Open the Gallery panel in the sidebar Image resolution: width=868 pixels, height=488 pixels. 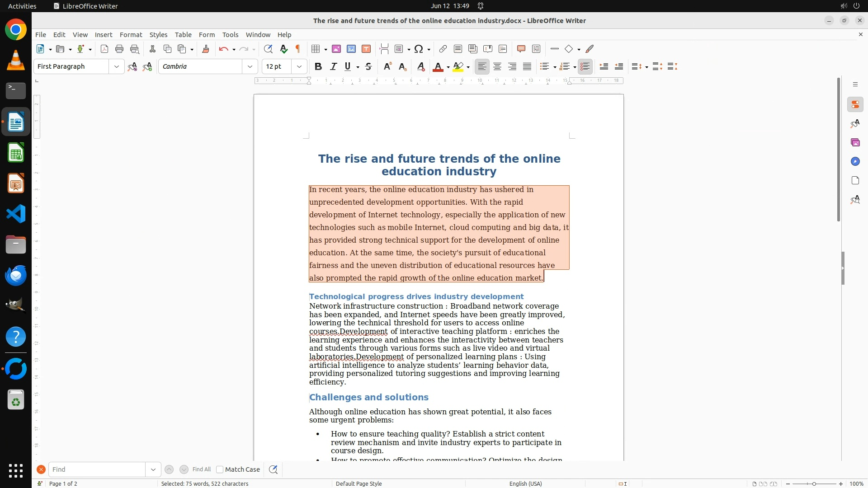[855, 143]
